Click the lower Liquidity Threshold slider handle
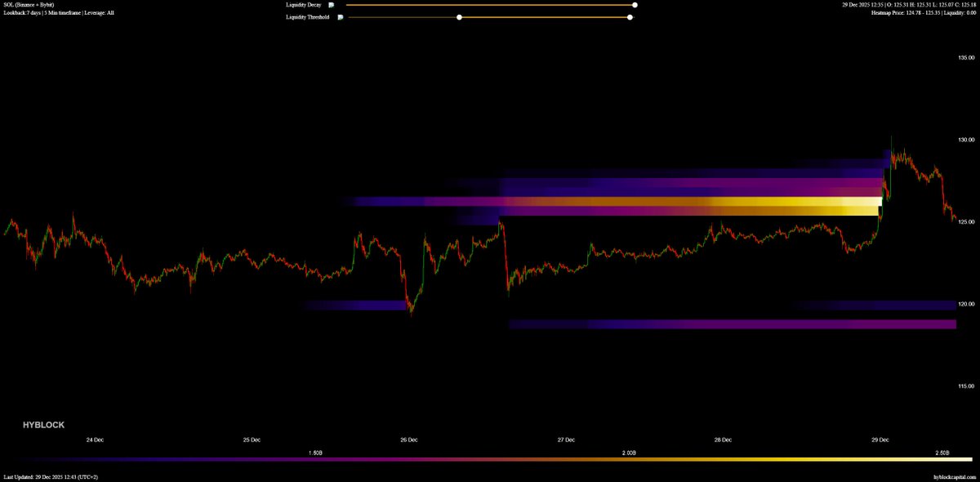Viewport: 980px width, 482px height. coord(459,17)
